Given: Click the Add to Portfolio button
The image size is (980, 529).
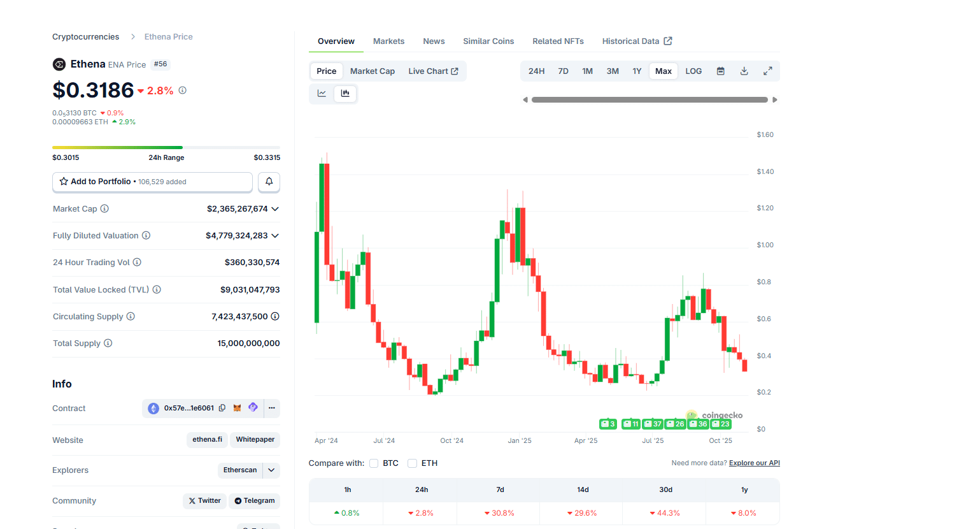Looking at the screenshot, I should click(x=152, y=182).
